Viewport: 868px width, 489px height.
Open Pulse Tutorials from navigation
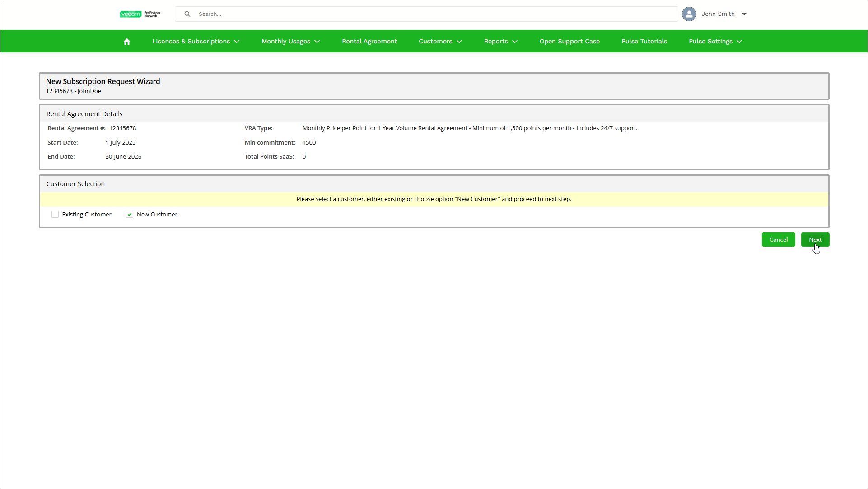coord(644,41)
